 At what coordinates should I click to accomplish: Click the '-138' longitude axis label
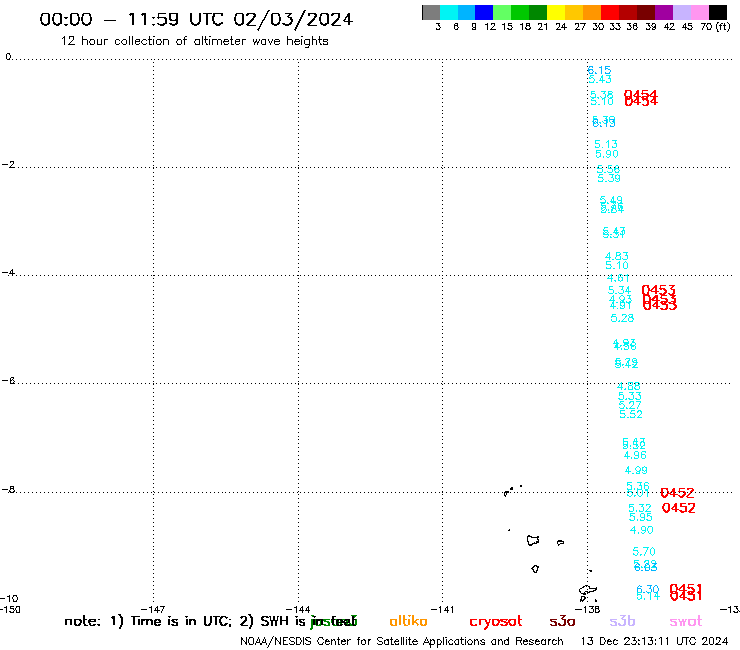[x=588, y=609]
